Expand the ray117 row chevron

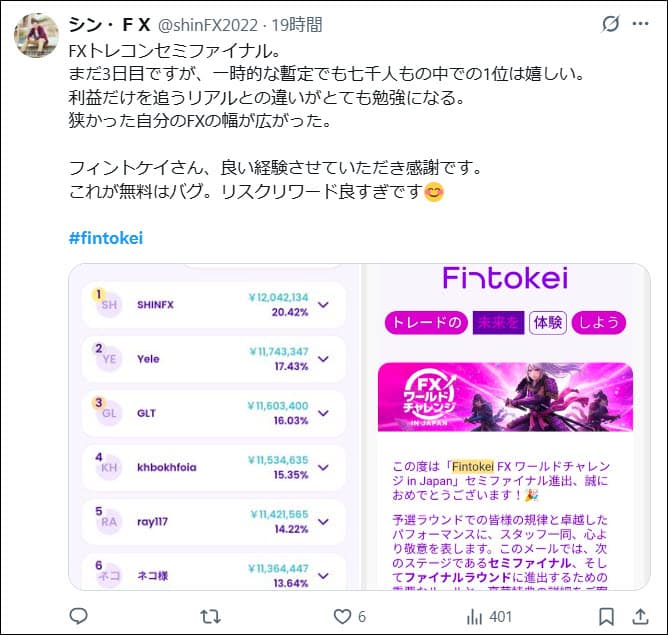323,522
